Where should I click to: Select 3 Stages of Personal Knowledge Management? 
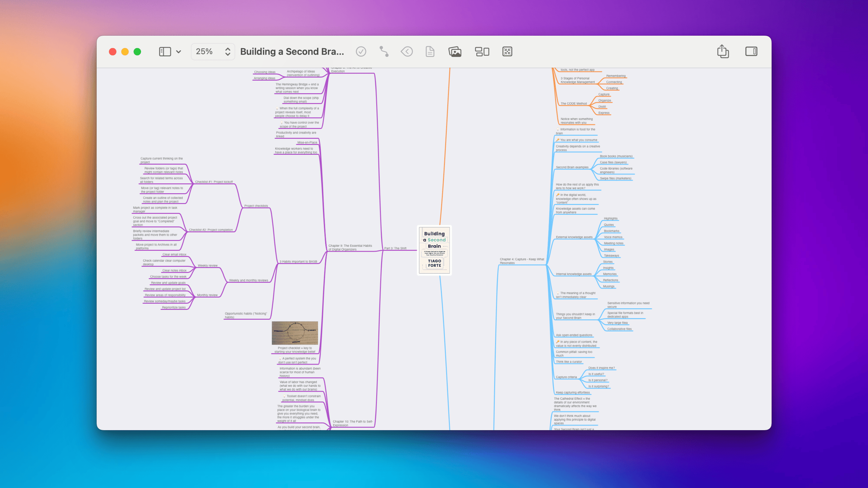point(578,80)
